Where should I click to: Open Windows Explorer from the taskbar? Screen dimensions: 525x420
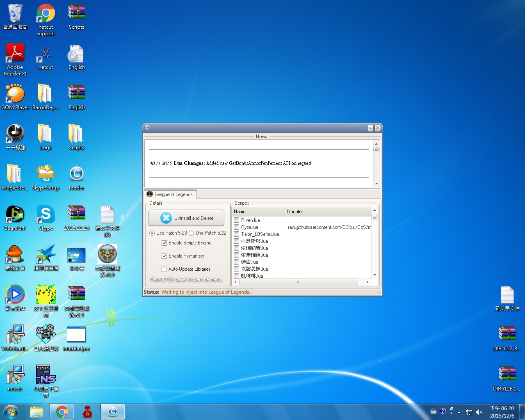tap(37, 412)
